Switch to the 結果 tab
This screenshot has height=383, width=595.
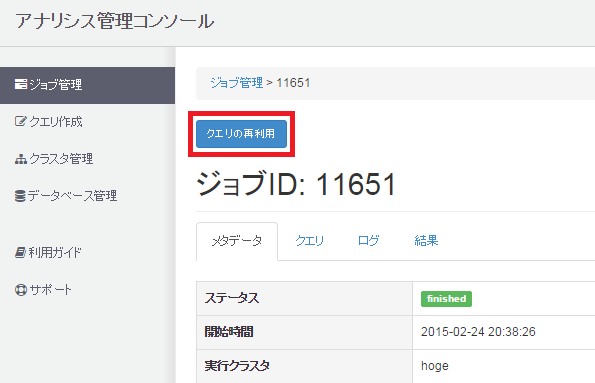click(x=426, y=241)
